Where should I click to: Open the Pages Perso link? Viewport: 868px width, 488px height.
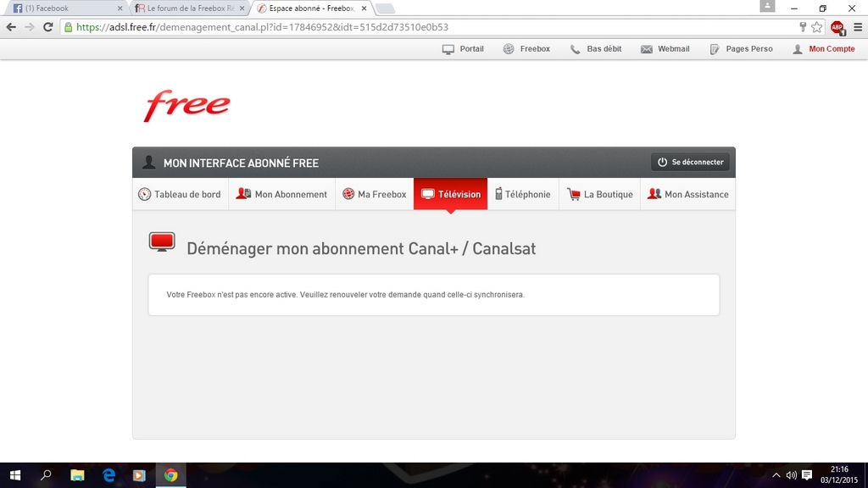click(741, 48)
